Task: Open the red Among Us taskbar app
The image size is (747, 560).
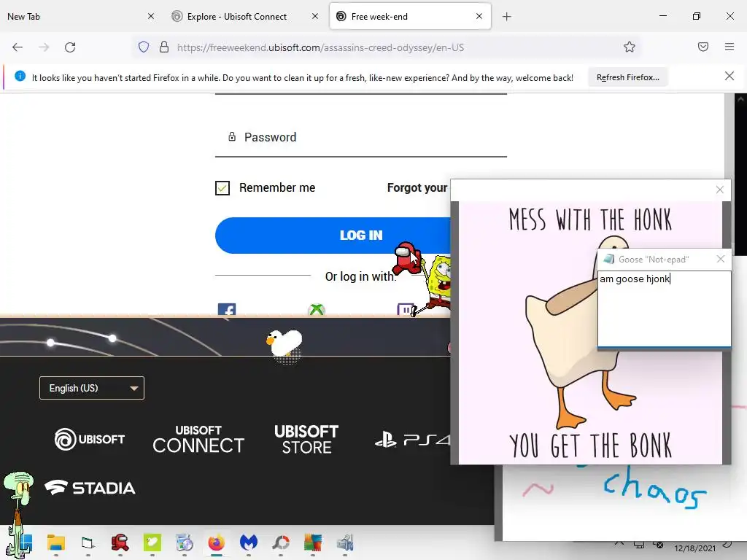Action: coord(120,542)
